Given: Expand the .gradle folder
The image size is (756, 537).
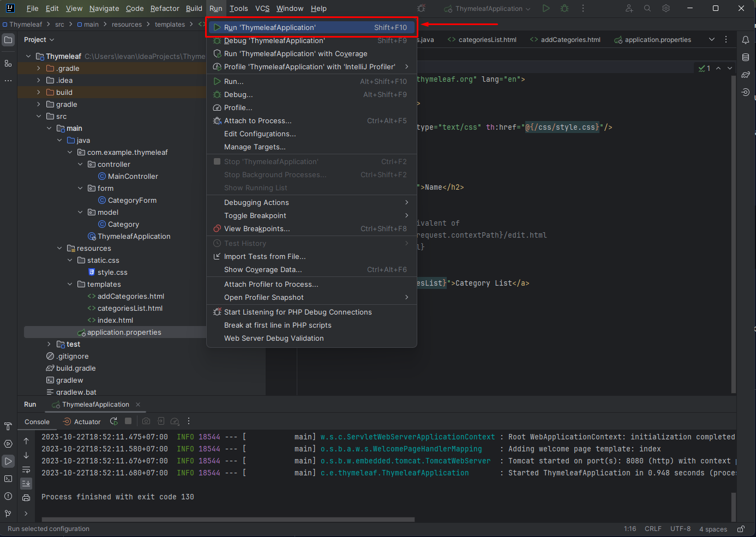Looking at the screenshot, I should click(x=39, y=68).
